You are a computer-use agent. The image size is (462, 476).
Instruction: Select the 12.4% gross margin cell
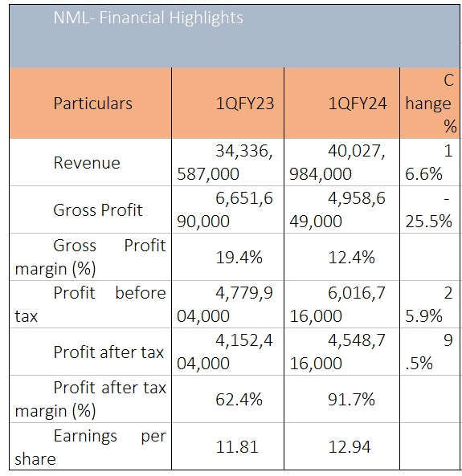[x=342, y=257]
